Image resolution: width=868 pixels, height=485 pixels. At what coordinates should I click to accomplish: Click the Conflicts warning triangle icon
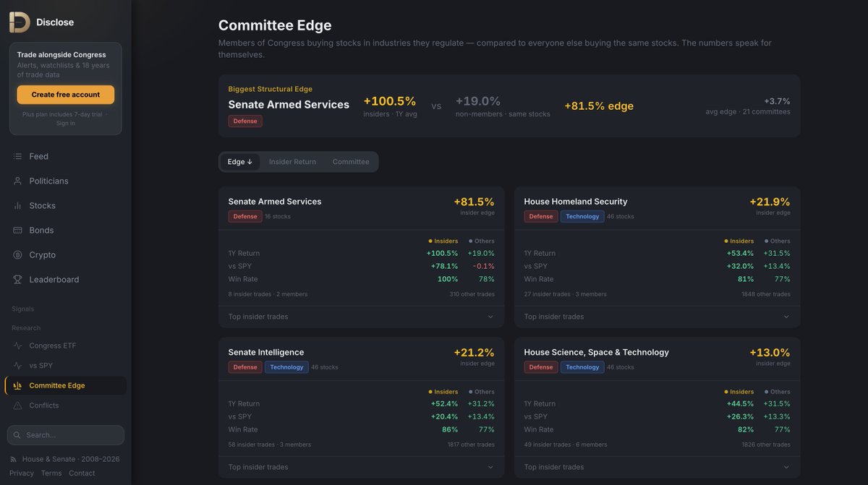coord(17,405)
